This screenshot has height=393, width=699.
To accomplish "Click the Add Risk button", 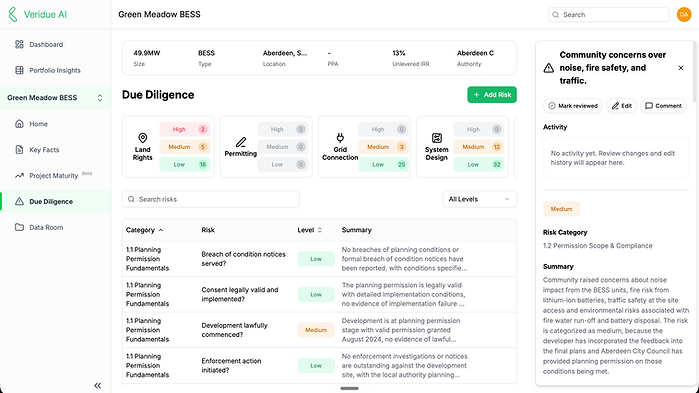I will pos(492,95).
